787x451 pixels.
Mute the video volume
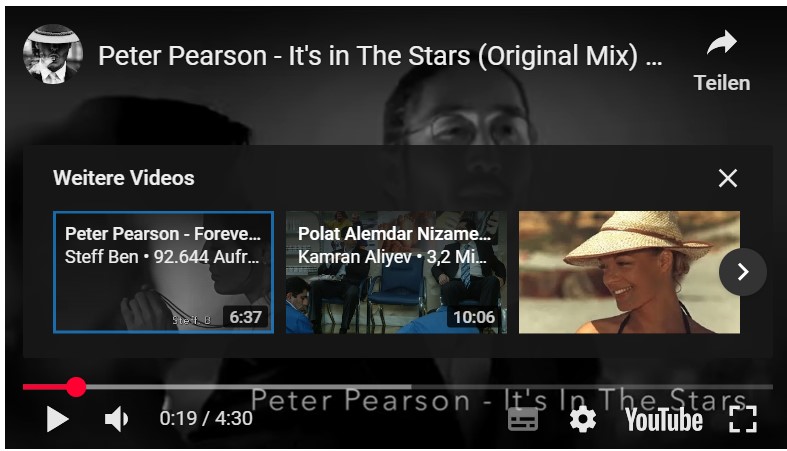tap(116, 419)
